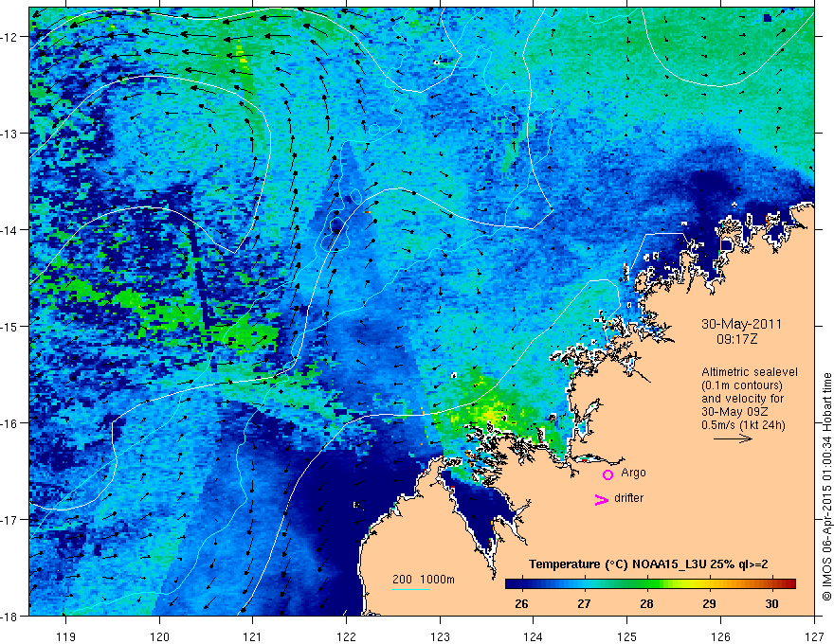Click the latitude axis label -13
Screen dimensions: 834x644
click(x=9, y=134)
